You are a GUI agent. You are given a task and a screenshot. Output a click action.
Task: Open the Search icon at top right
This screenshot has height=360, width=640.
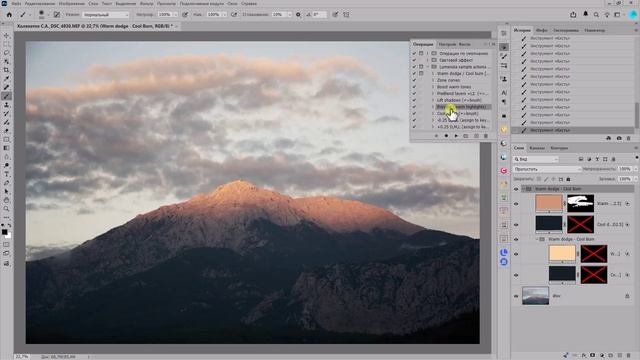pos(596,14)
